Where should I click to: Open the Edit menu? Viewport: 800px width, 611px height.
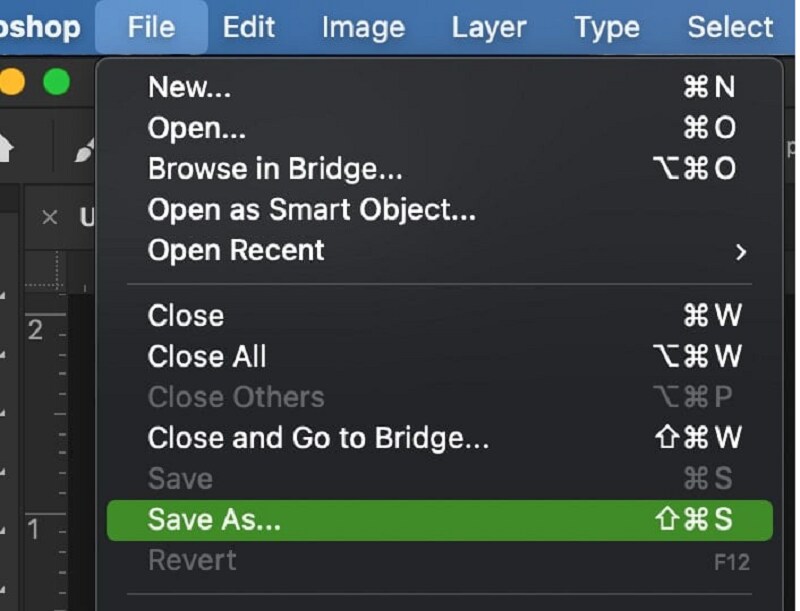[x=249, y=27]
